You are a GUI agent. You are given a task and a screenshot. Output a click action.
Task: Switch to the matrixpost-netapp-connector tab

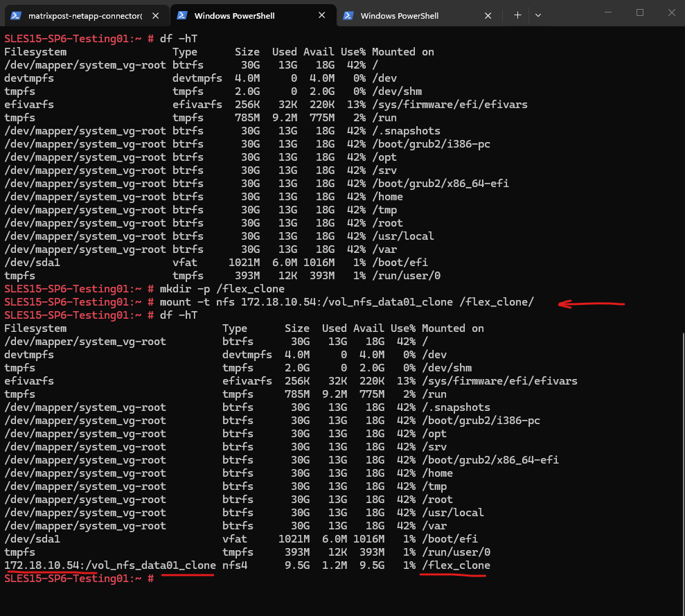[83, 15]
